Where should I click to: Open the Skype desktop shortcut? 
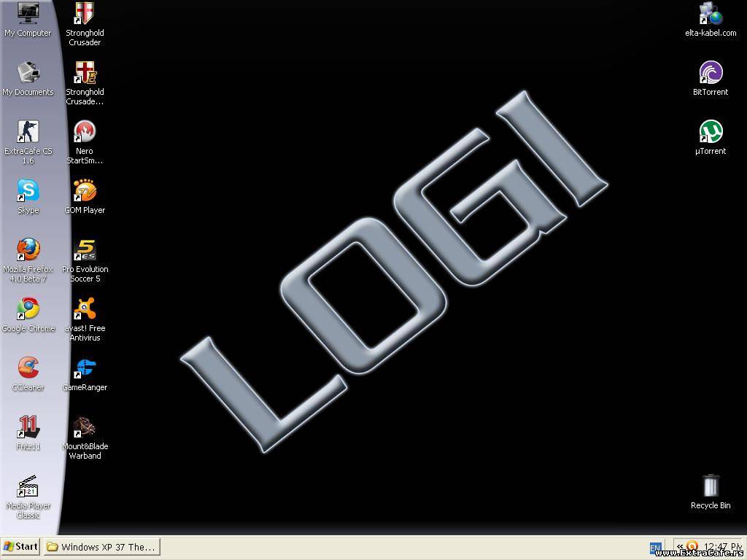coord(28,191)
